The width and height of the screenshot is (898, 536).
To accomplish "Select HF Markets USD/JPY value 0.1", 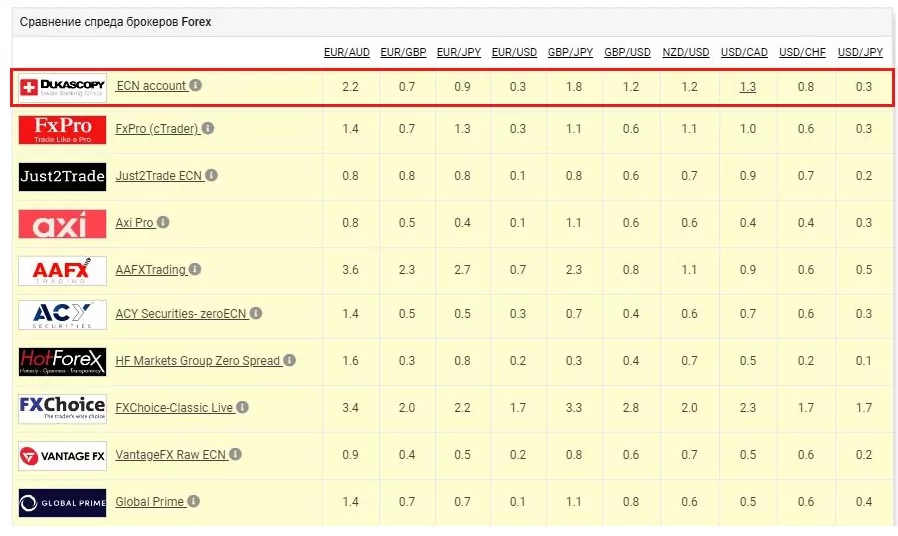I will [x=863, y=361].
